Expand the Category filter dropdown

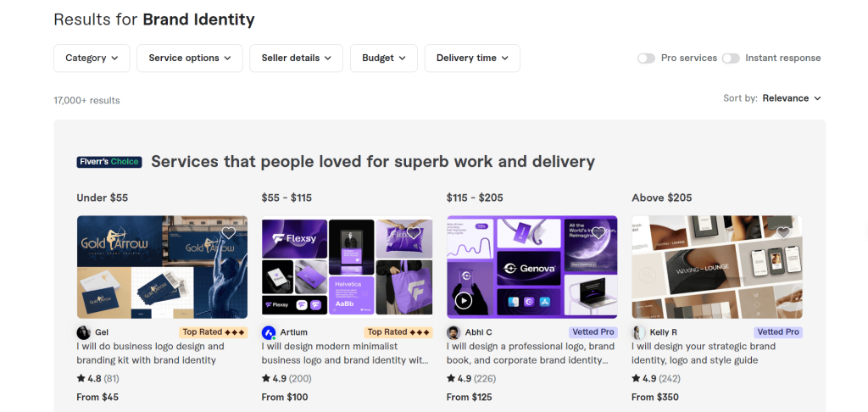pos(92,58)
